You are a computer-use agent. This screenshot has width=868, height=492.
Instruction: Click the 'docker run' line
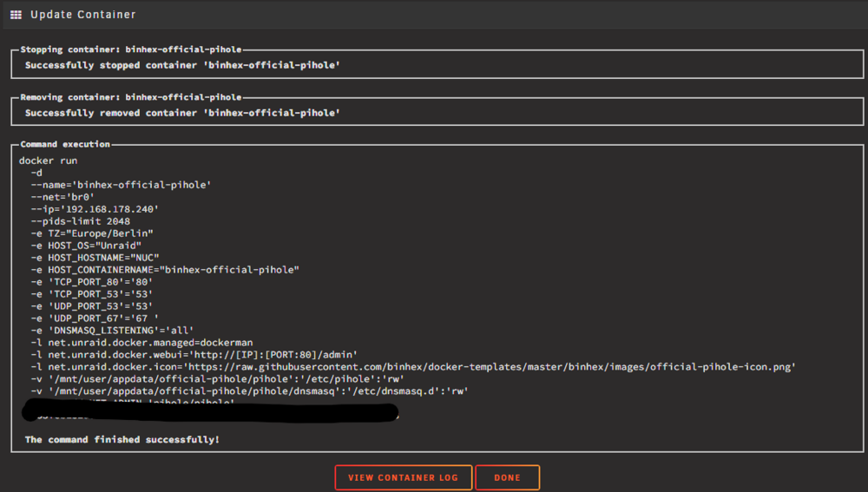[48, 161]
